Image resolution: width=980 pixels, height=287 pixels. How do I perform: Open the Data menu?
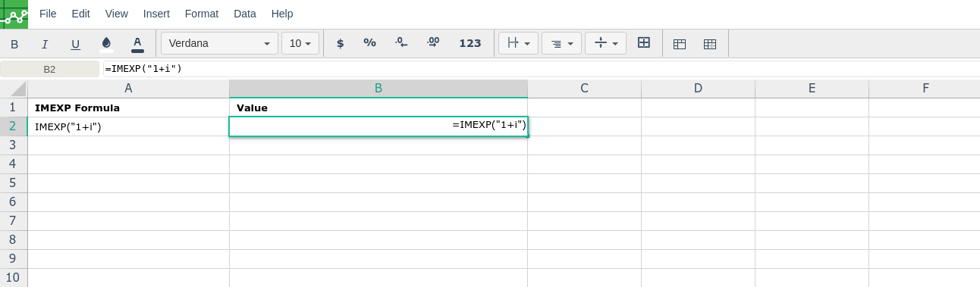pos(245,14)
